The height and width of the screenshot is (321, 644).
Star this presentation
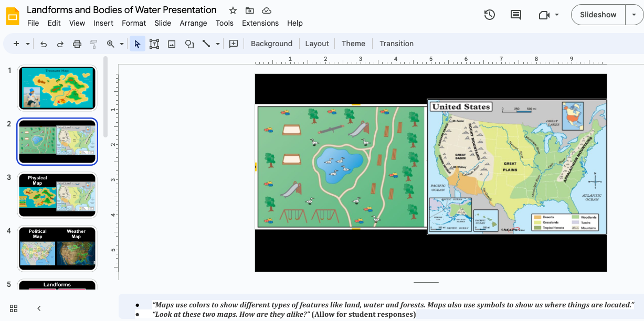coord(232,10)
